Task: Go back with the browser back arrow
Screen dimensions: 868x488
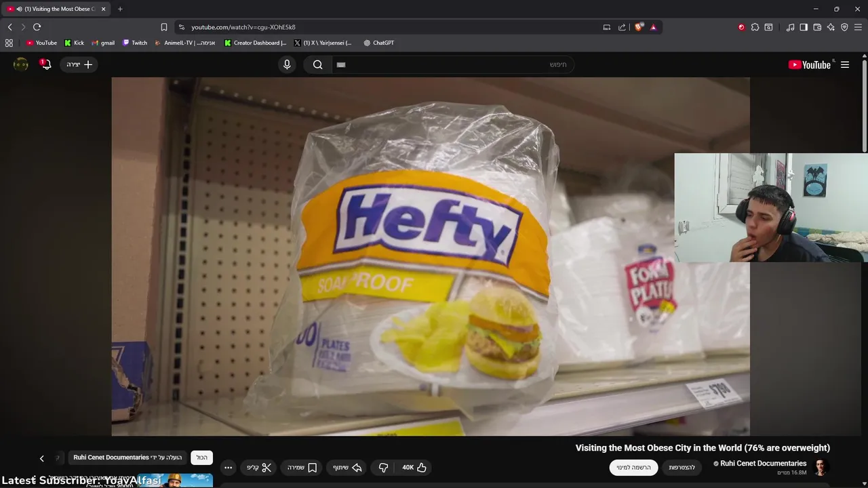Action: pyautogui.click(x=9, y=27)
